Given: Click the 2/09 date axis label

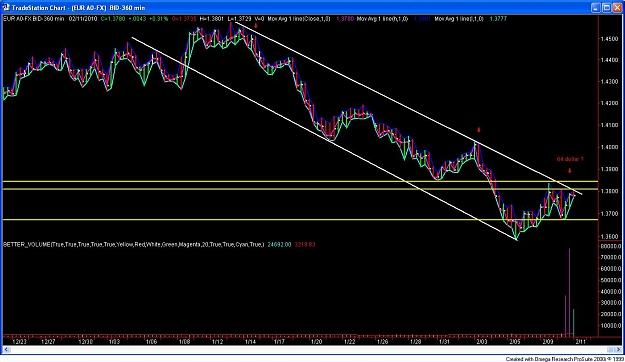Looking at the screenshot, I should click(548, 342).
